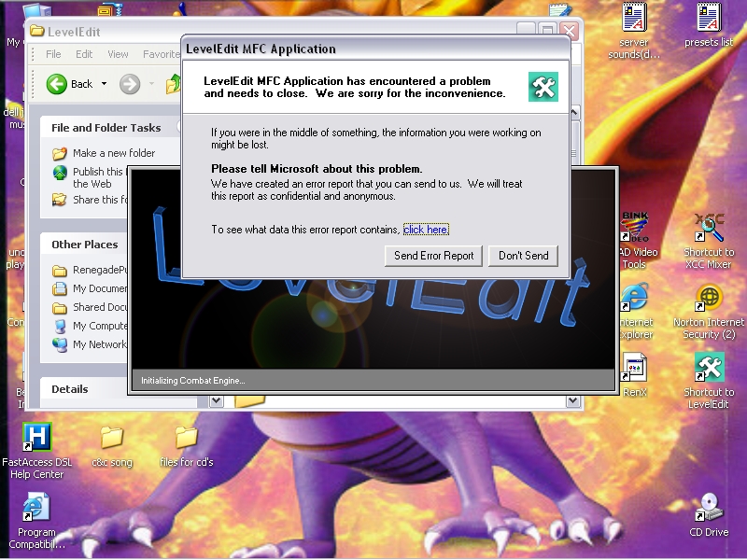Launch Norton Internet Security desktop icon
747x560 pixels.
pyautogui.click(x=709, y=300)
